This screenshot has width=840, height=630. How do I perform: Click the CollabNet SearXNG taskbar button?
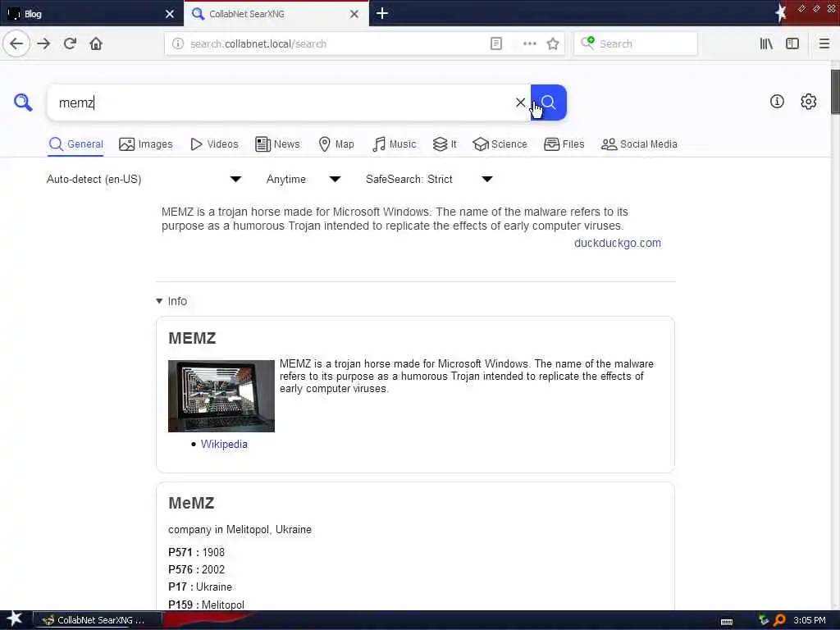point(97,620)
